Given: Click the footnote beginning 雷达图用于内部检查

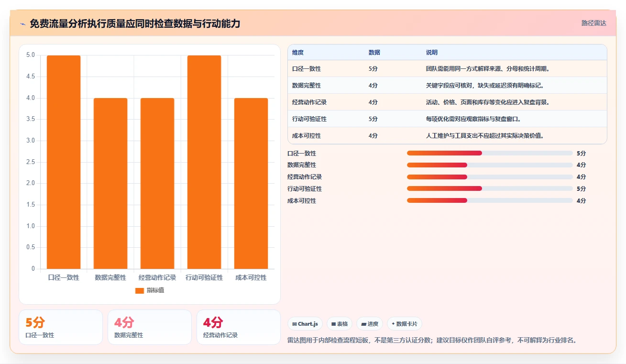Looking at the screenshot, I should (433, 341).
